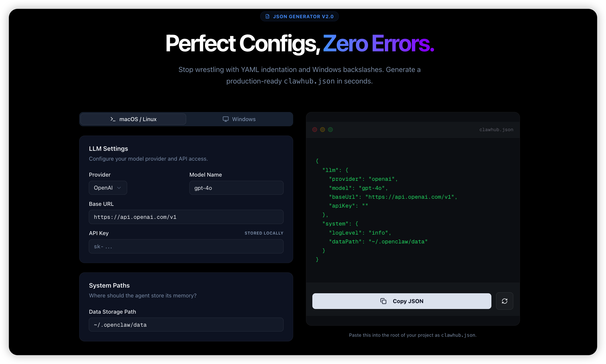Image resolution: width=606 pixels, height=364 pixels.
Task: Click the clawhub.json filename in preview header
Action: click(x=496, y=130)
